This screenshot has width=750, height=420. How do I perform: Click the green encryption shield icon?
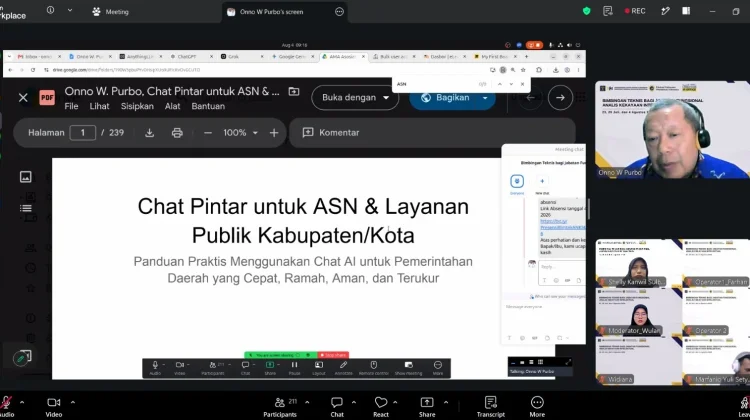pos(586,11)
